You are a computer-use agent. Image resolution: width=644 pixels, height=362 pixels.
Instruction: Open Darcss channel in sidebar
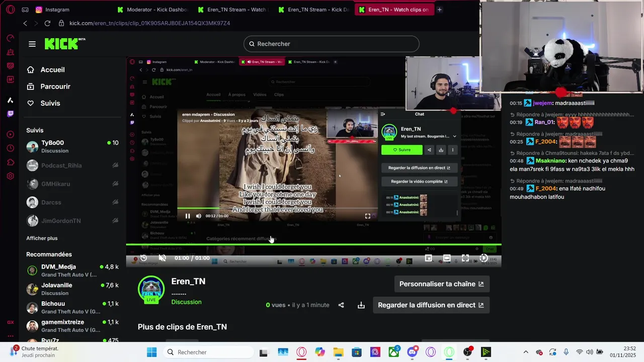coord(72,202)
